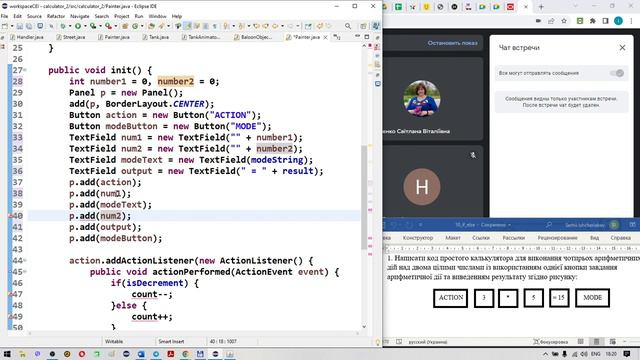Open the Source menu in Eclipse
Image resolution: width=640 pixels, height=360 pixels.
pos(34,16)
